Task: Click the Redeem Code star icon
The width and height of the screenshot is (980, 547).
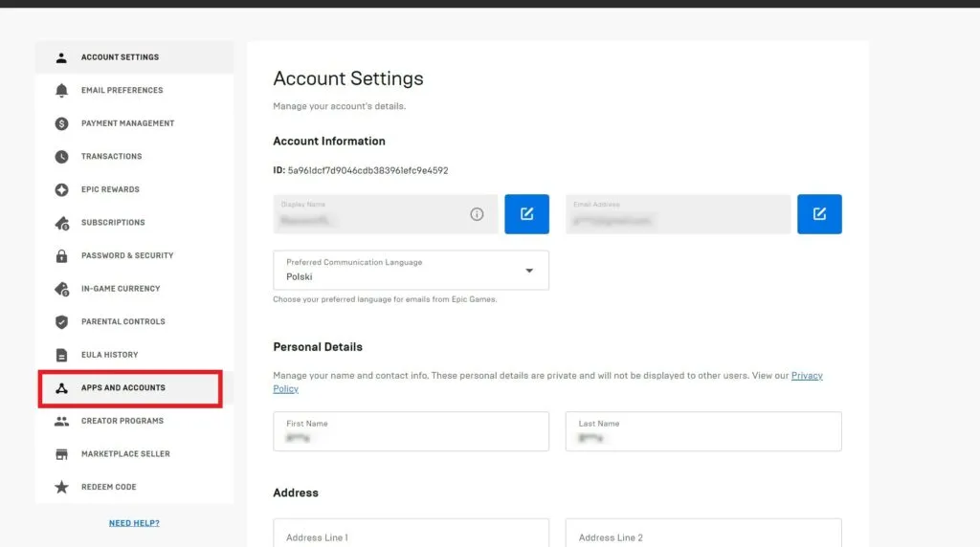Action: (61, 488)
